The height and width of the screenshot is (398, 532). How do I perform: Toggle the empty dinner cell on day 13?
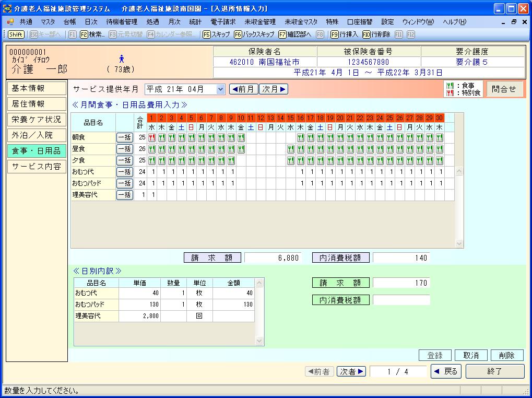[x=270, y=161]
